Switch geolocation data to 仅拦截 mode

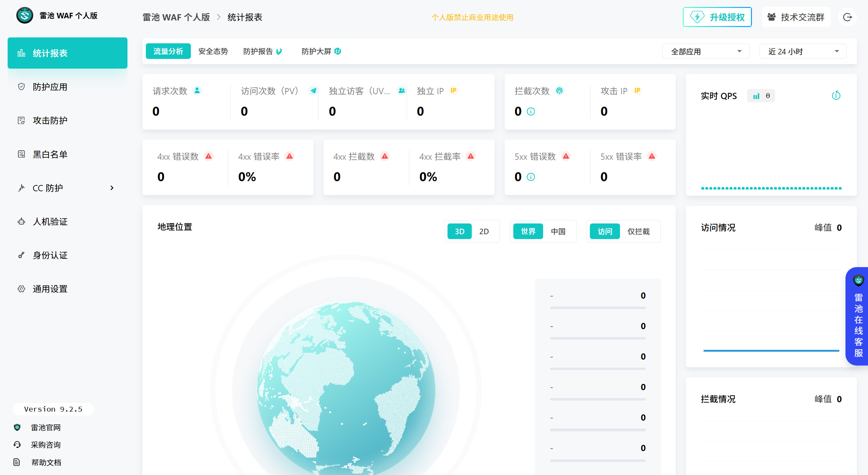coord(638,231)
